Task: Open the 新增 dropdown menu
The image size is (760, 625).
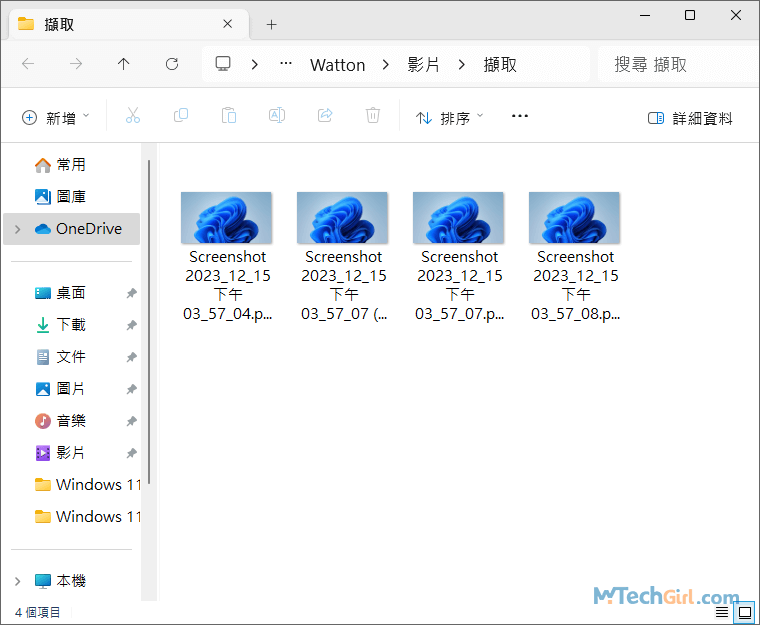Action: click(56, 118)
